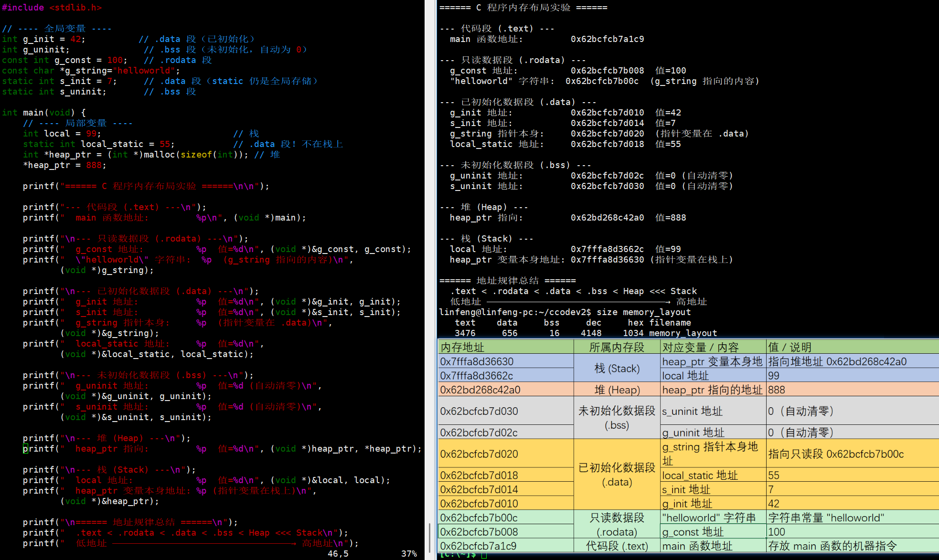This screenshot has height=560, width=939.
Task: Select the 堆 (Heap) segment cell
Action: click(x=617, y=390)
